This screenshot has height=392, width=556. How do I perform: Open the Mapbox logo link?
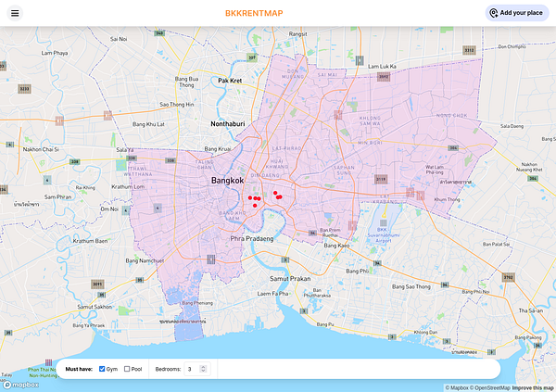tap(20, 385)
